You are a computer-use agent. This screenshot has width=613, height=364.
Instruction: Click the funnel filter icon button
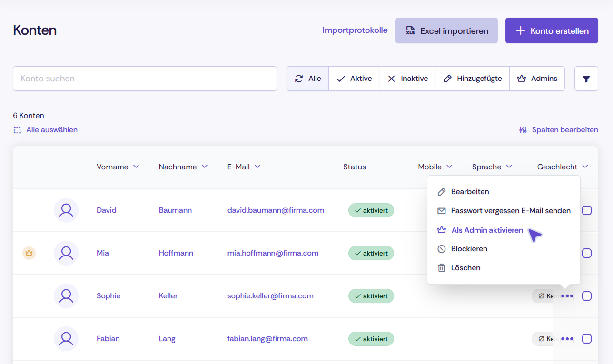pyautogui.click(x=586, y=79)
